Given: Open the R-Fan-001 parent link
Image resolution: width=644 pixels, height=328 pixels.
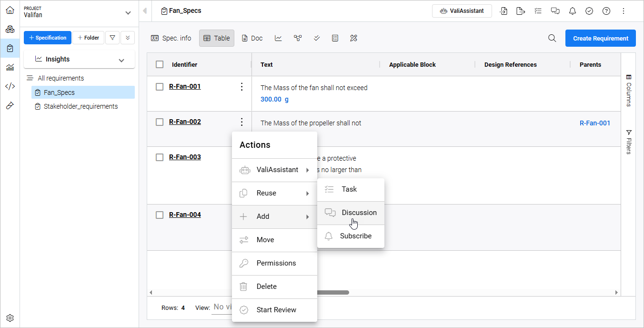Looking at the screenshot, I should (594, 123).
